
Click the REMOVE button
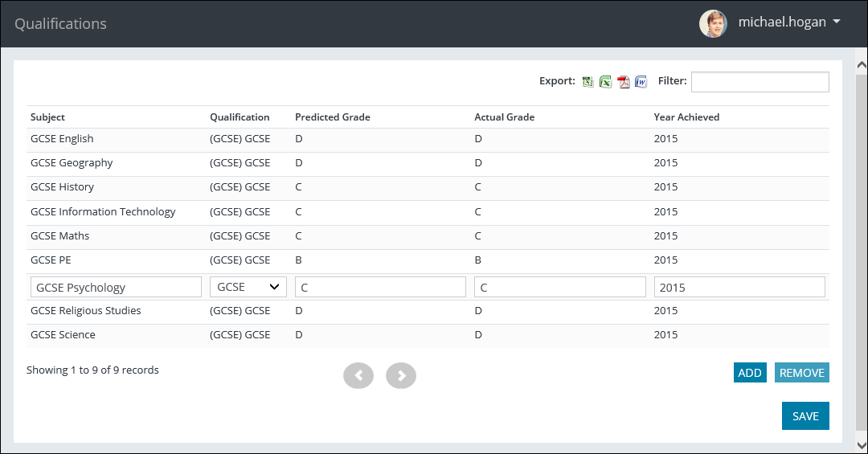pyautogui.click(x=801, y=373)
